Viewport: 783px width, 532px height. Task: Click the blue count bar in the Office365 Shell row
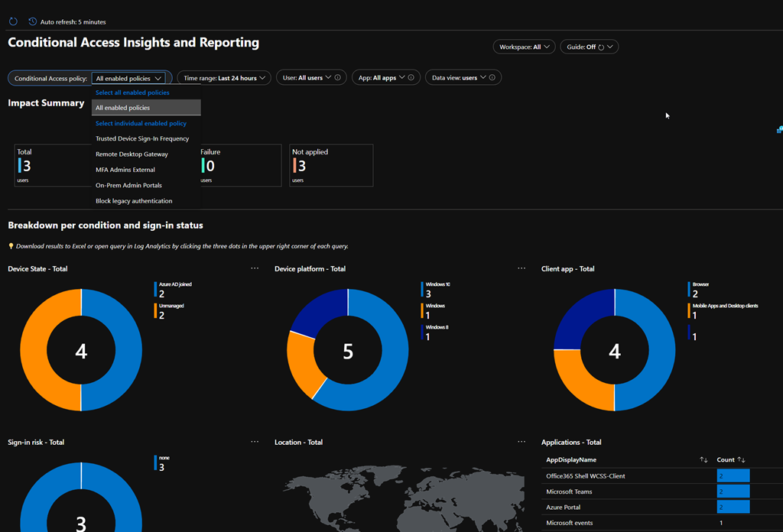733,476
